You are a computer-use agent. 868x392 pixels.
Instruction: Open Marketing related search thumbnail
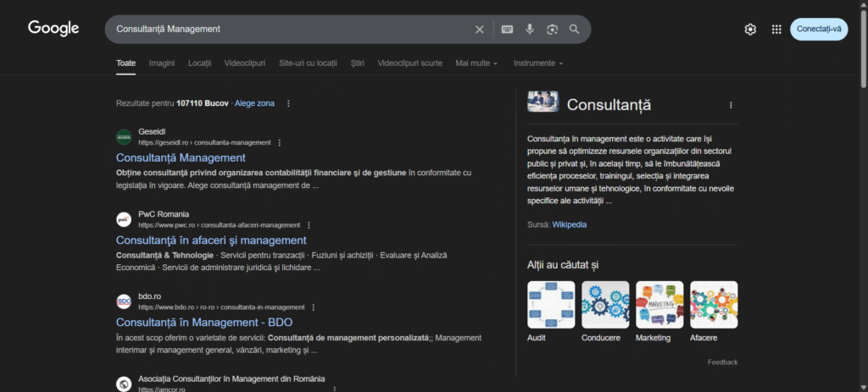659,305
